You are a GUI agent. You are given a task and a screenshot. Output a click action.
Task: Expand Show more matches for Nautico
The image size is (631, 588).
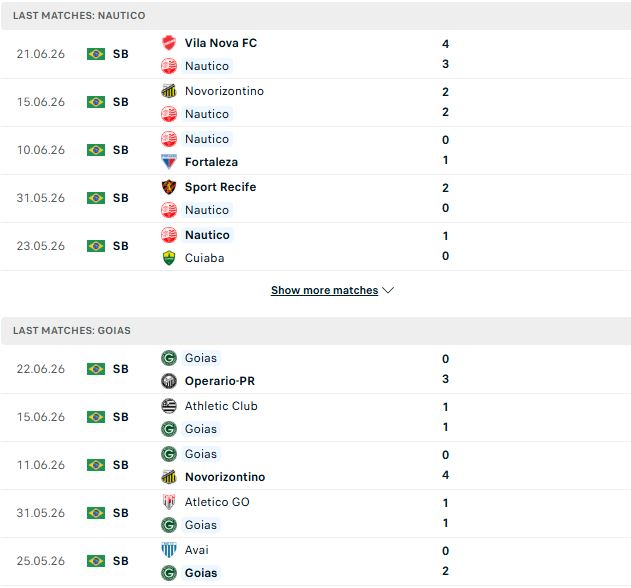324,290
